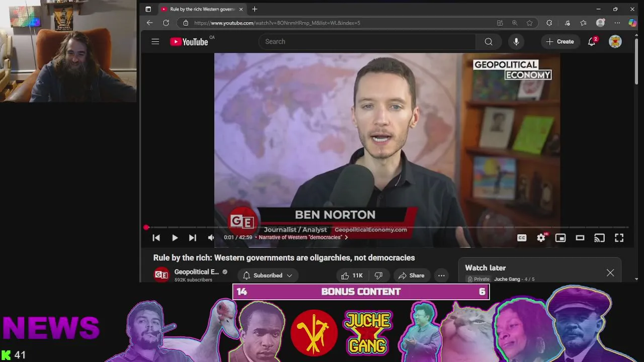Click the lock icon in address bar

186,23
